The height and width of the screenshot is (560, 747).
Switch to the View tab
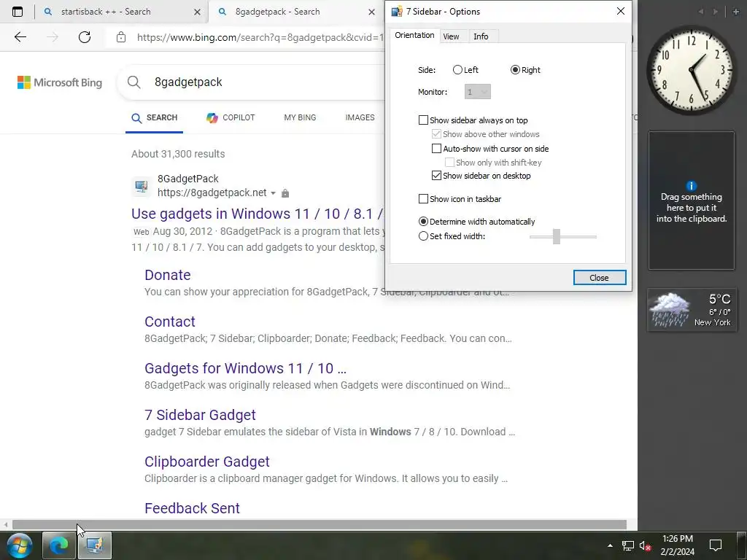[451, 36]
